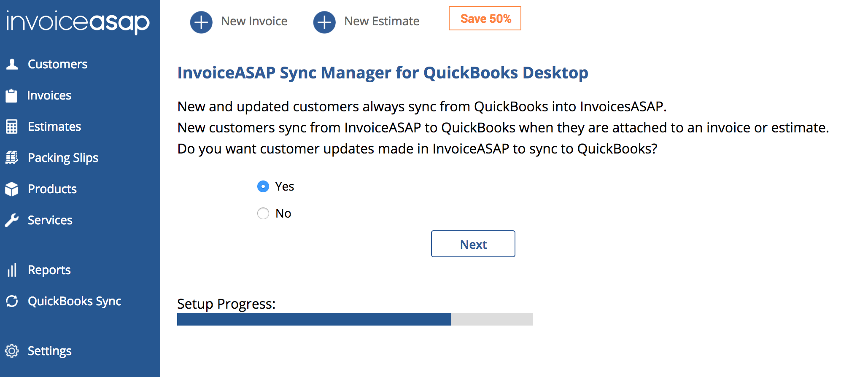Select the Yes radio button
This screenshot has width=868, height=377.
click(x=263, y=186)
